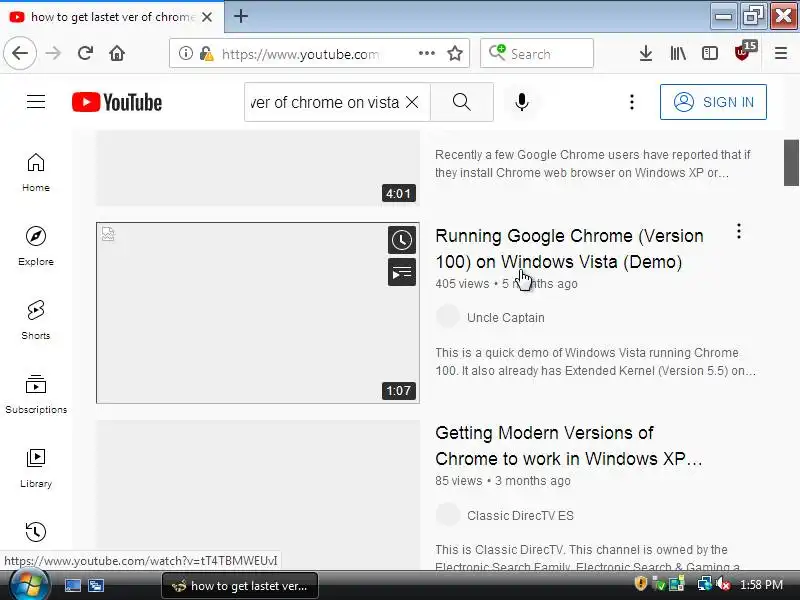Click the padlock connection warning icon
Screen dimensions: 800x600
[206, 53]
